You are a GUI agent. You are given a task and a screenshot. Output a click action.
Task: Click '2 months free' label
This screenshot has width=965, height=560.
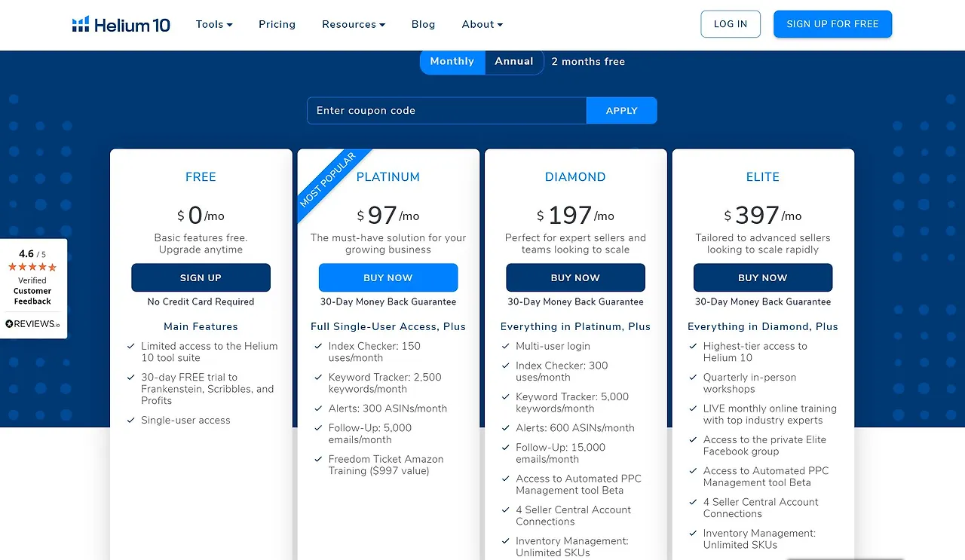tap(588, 62)
